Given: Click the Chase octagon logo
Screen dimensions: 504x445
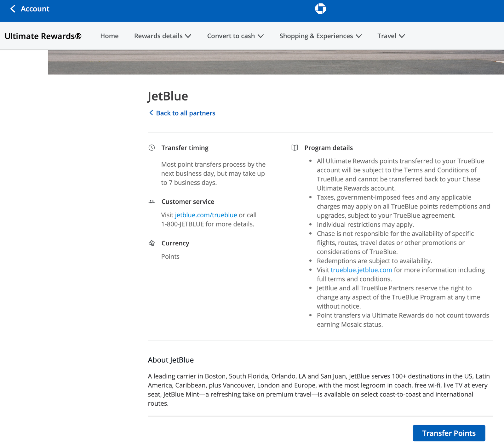Looking at the screenshot, I should tap(320, 9).
